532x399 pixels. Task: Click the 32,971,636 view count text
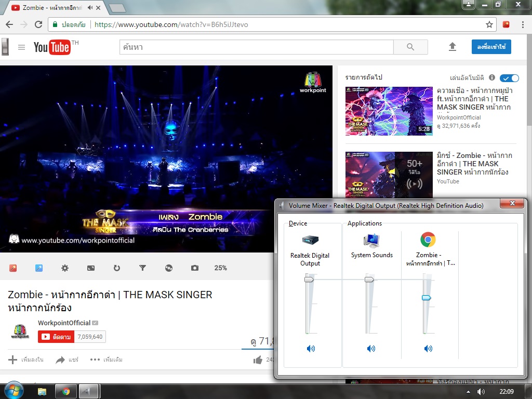(x=458, y=126)
